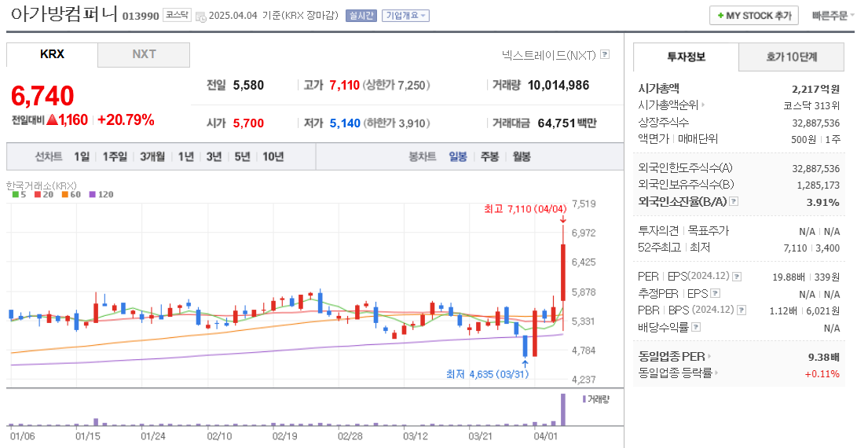Click the tall volume bar on 04/04

coord(563,409)
